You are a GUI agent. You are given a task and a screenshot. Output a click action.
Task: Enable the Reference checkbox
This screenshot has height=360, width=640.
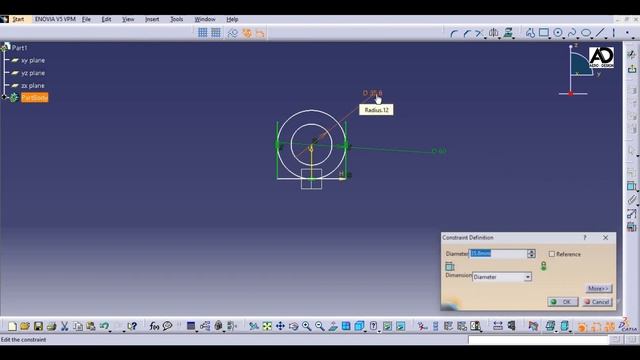point(551,254)
